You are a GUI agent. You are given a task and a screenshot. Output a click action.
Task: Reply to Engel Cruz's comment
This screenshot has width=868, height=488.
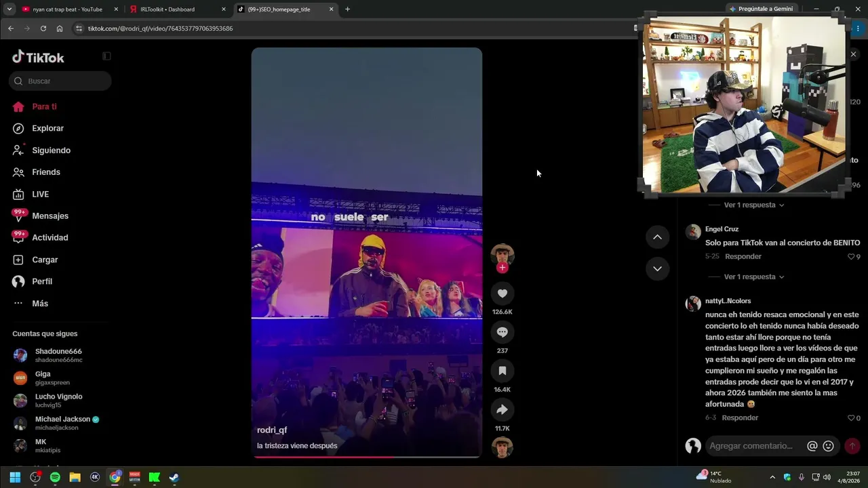pyautogui.click(x=743, y=257)
